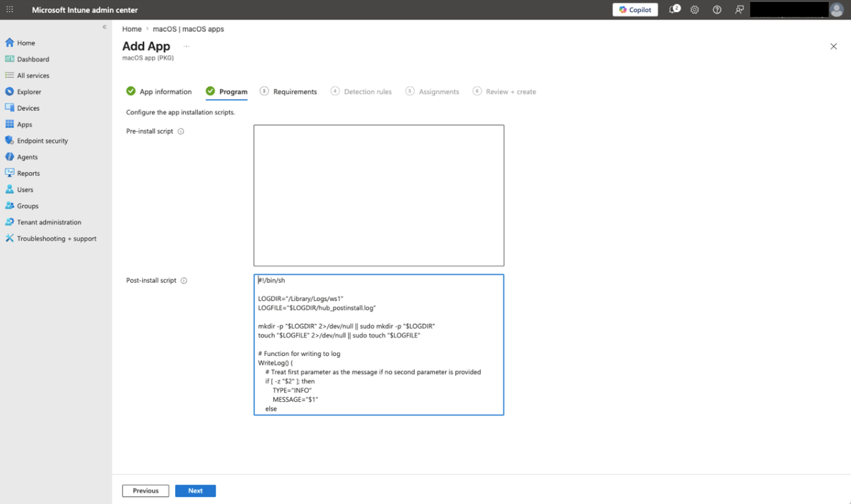Click the '#!/bin/sh' line in script

coord(271,280)
